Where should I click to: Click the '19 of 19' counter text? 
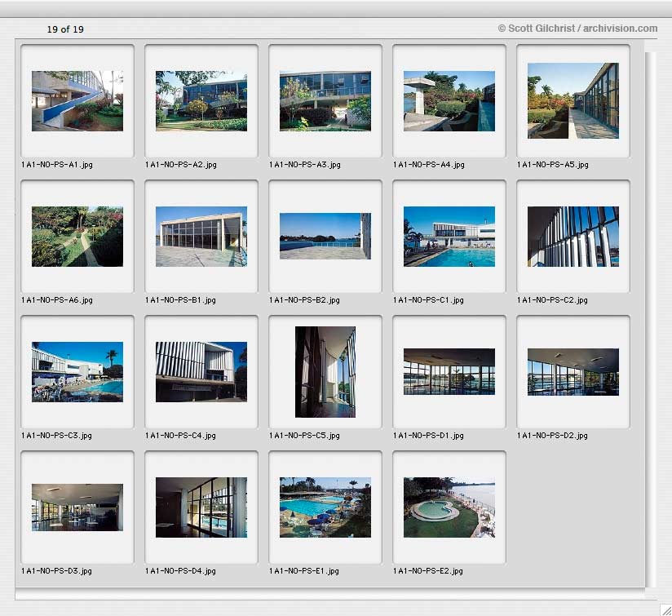tap(65, 29)
